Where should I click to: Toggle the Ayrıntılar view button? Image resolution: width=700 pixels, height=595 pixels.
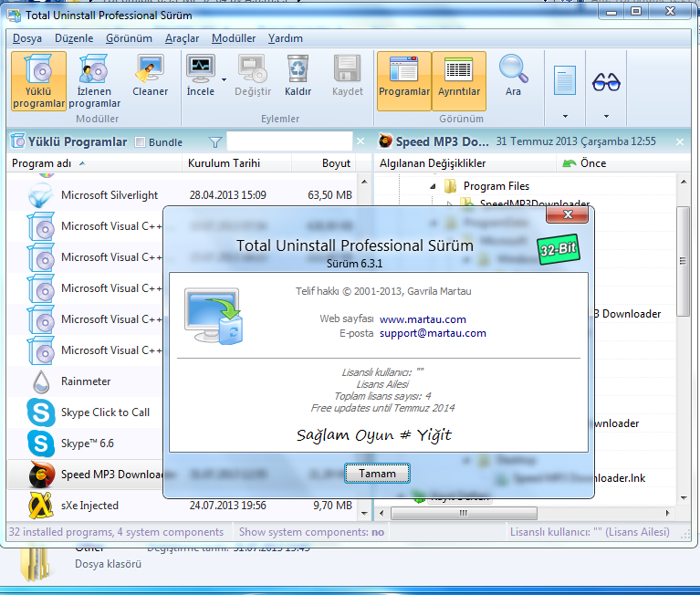(459, 81)
